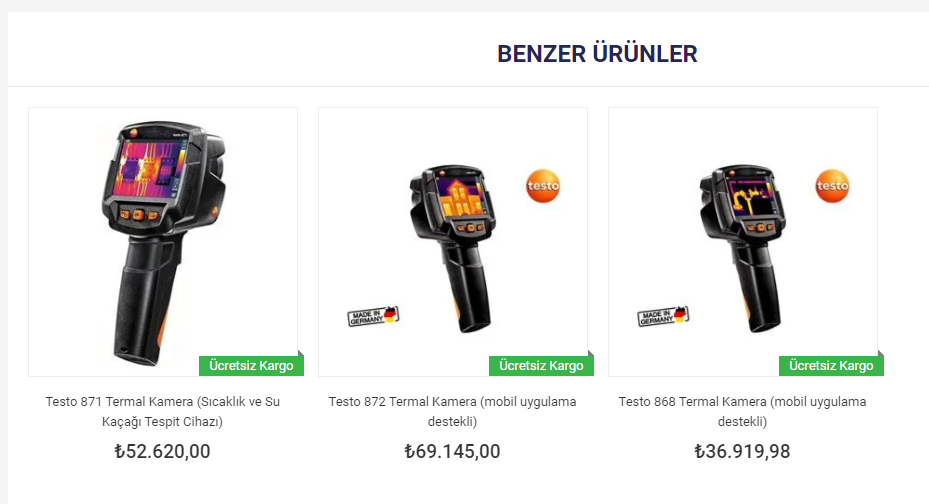Open Testo 871 Termal Kamera title link
The width and height of the screenshot is (929, 504).
point(163,411)
